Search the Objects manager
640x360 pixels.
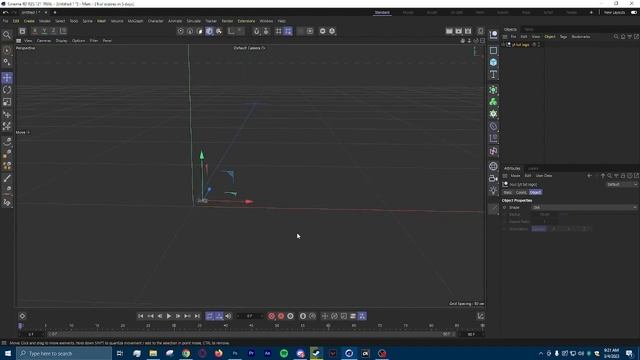point(616,37)
